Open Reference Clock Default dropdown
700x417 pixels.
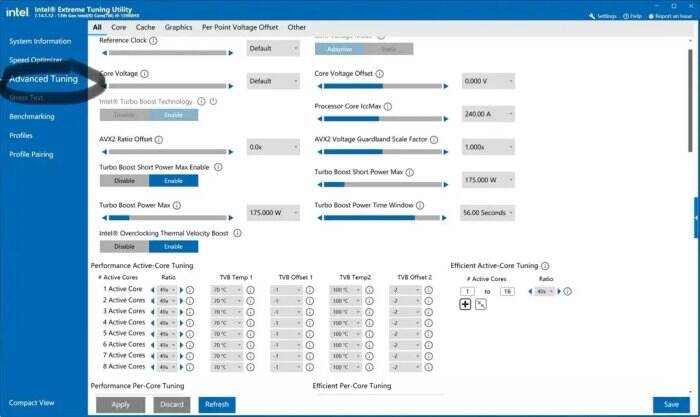click(x=273, y=48)
